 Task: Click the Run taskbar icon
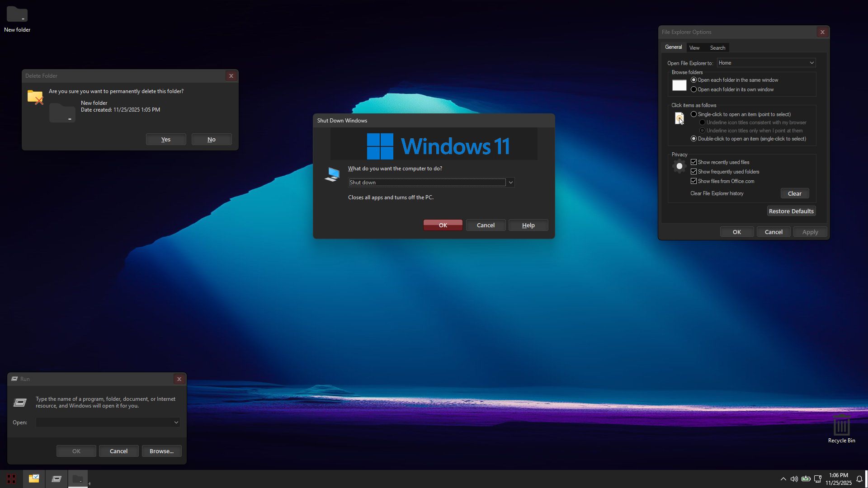[x=57, y=479]
